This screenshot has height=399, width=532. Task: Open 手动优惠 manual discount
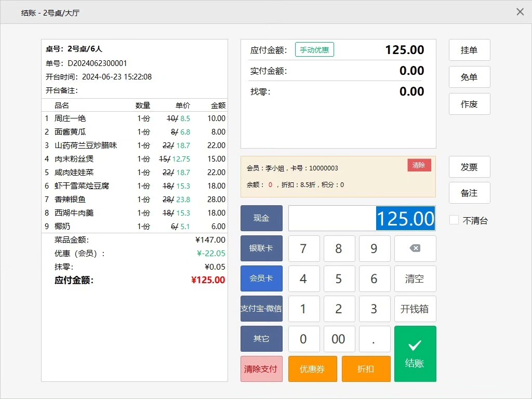click(314, 50)
